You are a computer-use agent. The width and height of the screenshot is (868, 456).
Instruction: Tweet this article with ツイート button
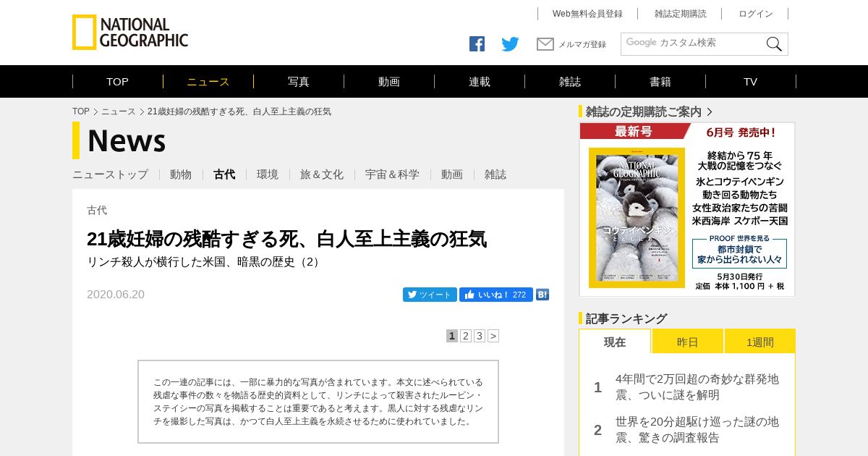(x=430, y=295)
